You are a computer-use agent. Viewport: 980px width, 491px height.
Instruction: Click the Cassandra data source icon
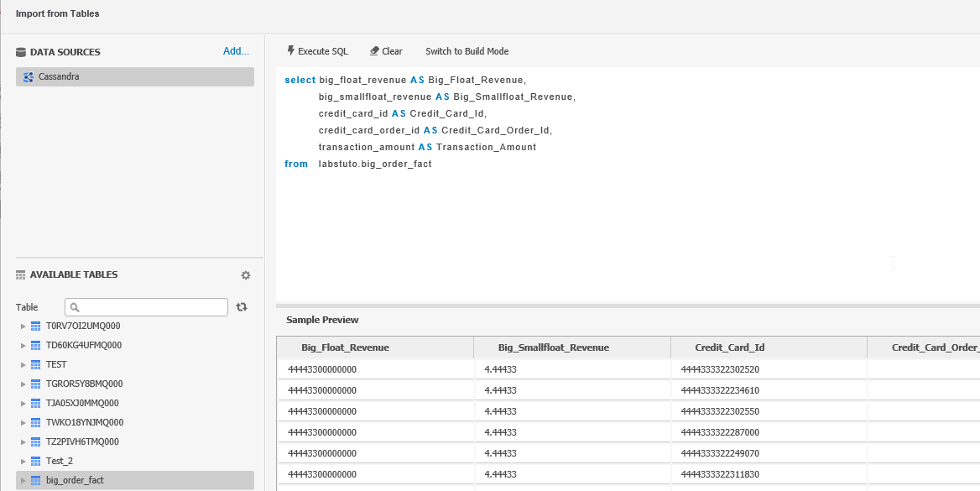click(x=29, y=77)
